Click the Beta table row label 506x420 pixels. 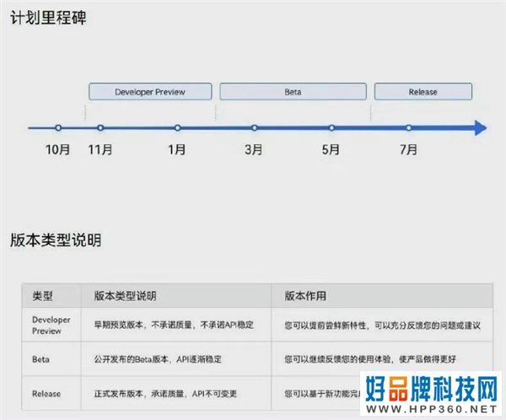coord(41,359)
